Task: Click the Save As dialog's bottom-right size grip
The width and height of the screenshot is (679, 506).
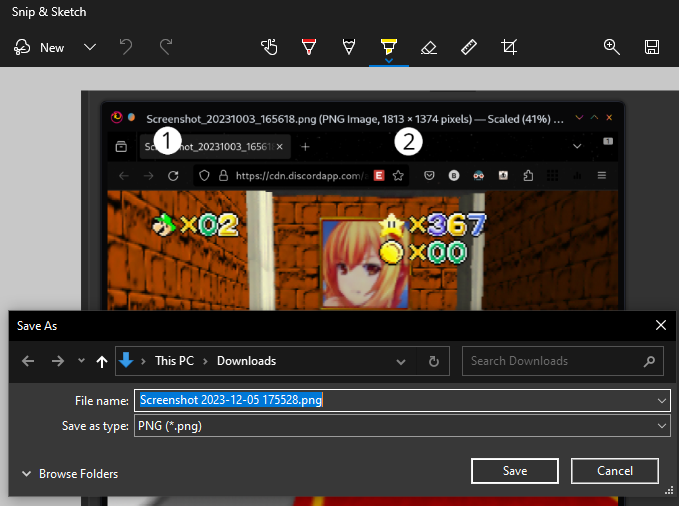Action: point(669,490)
